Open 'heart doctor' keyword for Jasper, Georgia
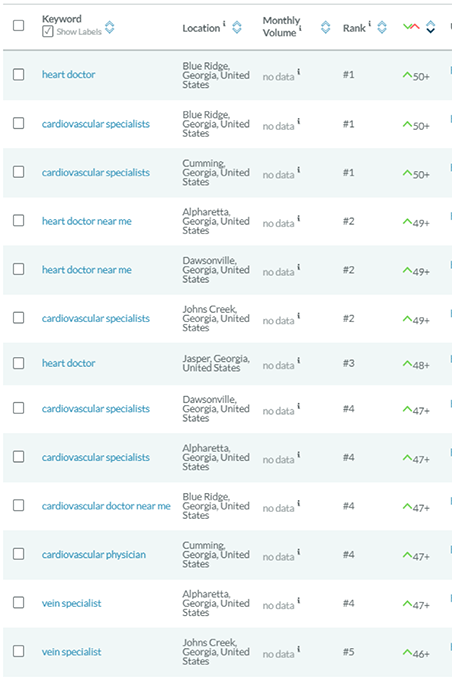452x680 pixels. tap(69, 363)
